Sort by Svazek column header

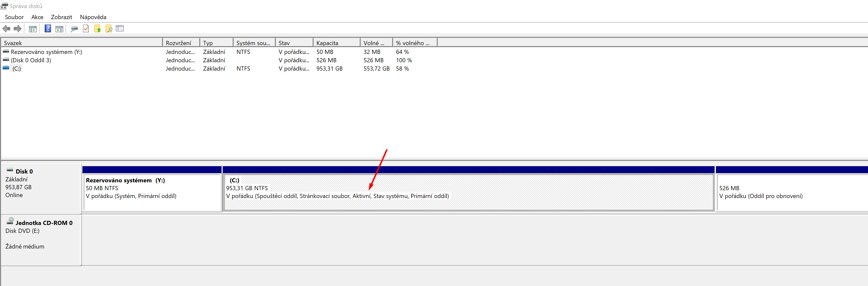coord(82,43)
